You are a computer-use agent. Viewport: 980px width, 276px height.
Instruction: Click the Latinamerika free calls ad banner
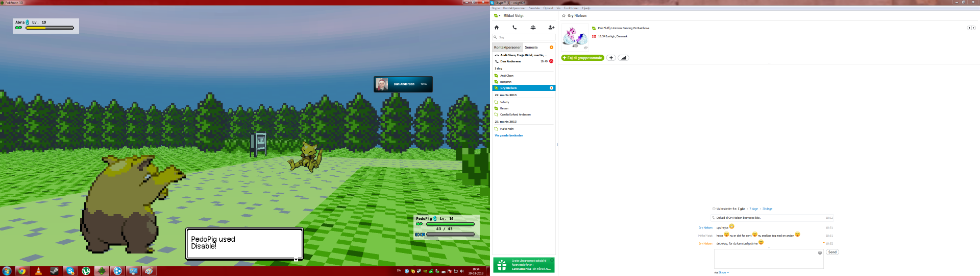click(524, 265)
